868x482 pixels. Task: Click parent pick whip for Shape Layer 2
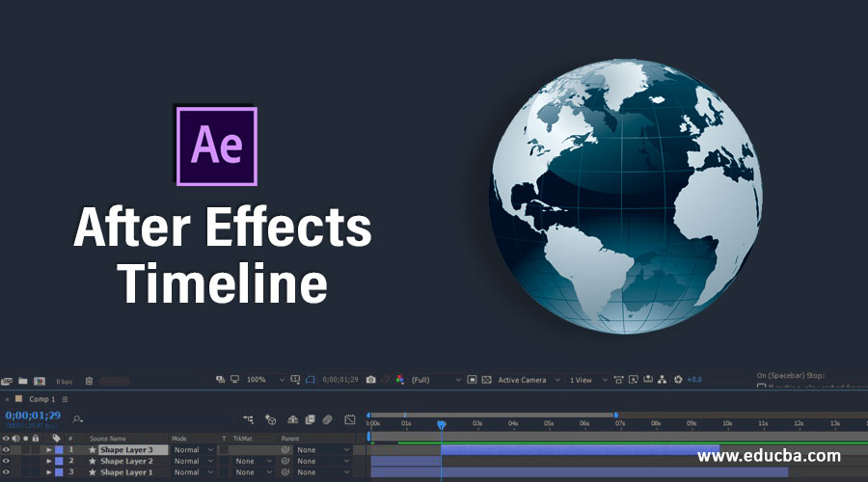pyautogui.click(x=285, y=461)
